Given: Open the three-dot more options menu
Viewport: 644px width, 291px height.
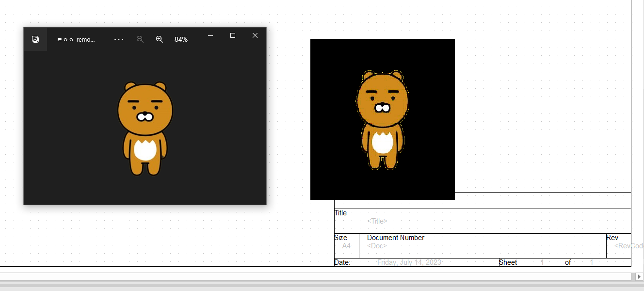Looking at the screenshot, I should click(119, 40).
